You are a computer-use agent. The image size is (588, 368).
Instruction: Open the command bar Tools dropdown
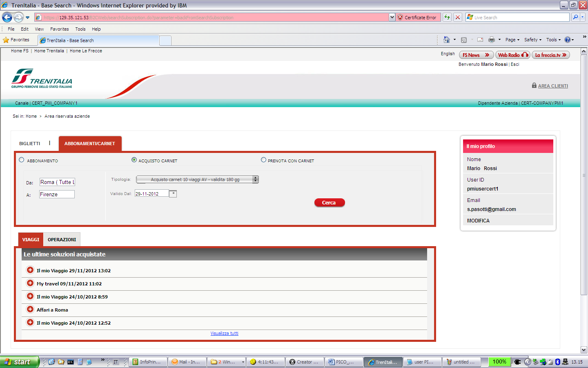pos(554,40)
